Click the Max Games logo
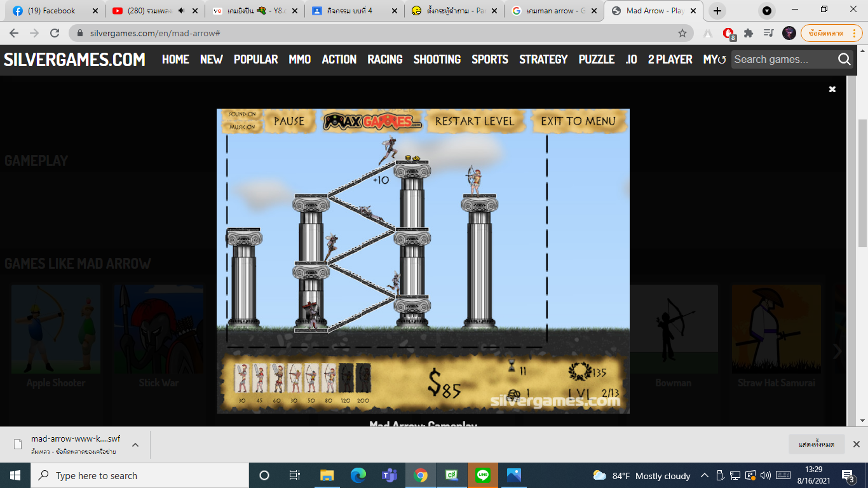Viewport: 868px width, 488px height. coord(372,121)
